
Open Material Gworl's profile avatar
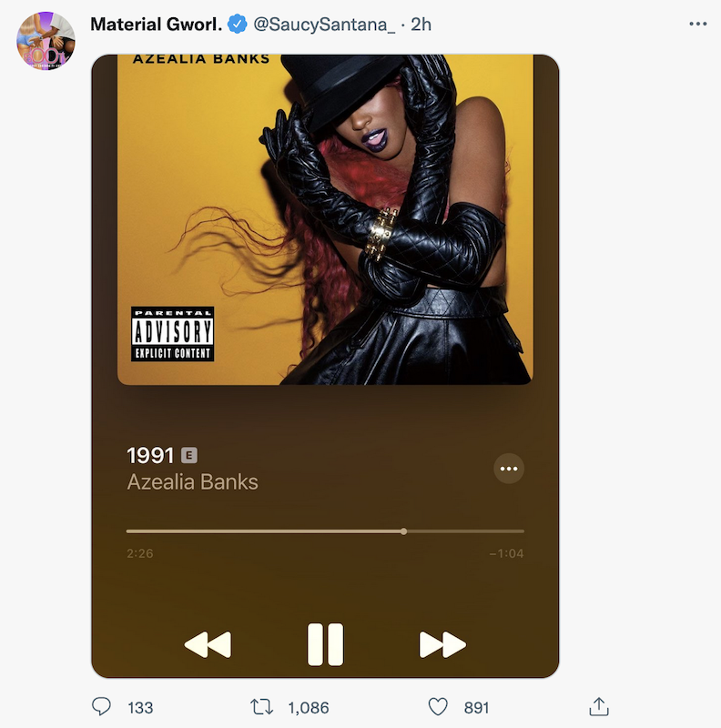(46, 41)
